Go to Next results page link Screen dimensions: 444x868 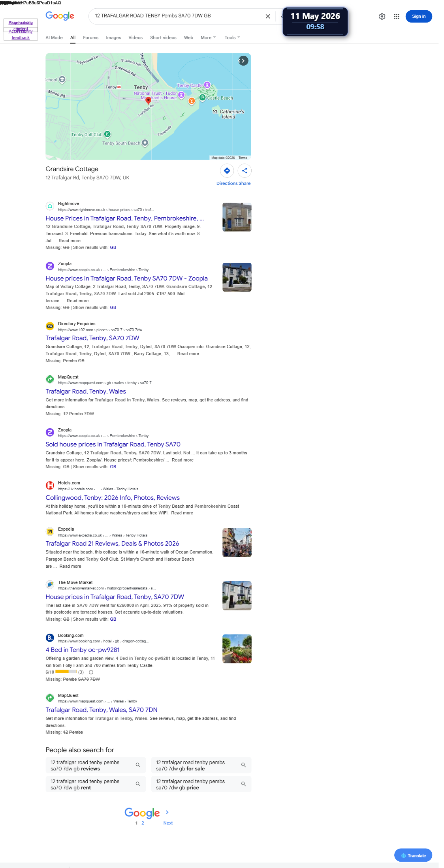[x=168, y=823]
